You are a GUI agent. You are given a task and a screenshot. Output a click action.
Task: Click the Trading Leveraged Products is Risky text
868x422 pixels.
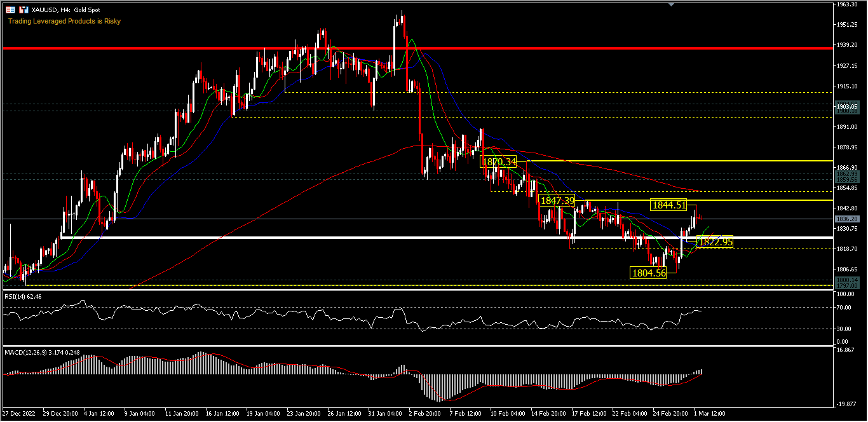pyautogui.click(x=64, y=21)
